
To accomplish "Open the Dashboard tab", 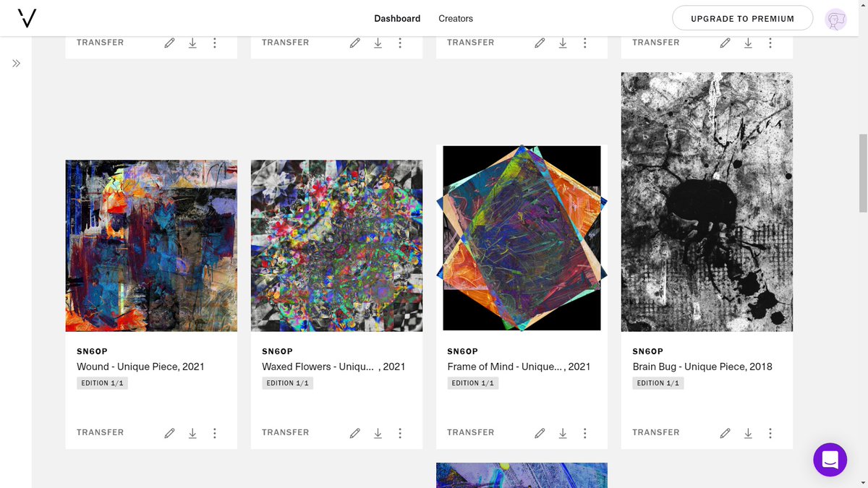I will pyautogui.click(x=397, y=19).
